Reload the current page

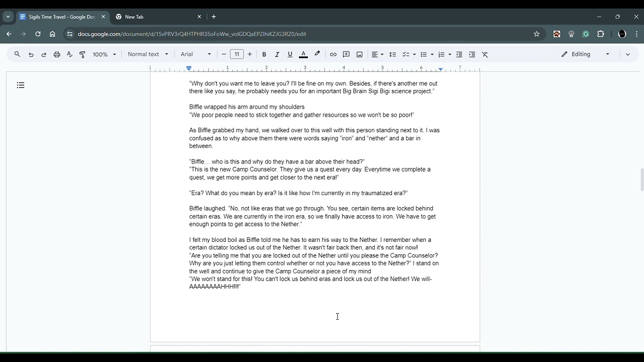tap(38, 34)
